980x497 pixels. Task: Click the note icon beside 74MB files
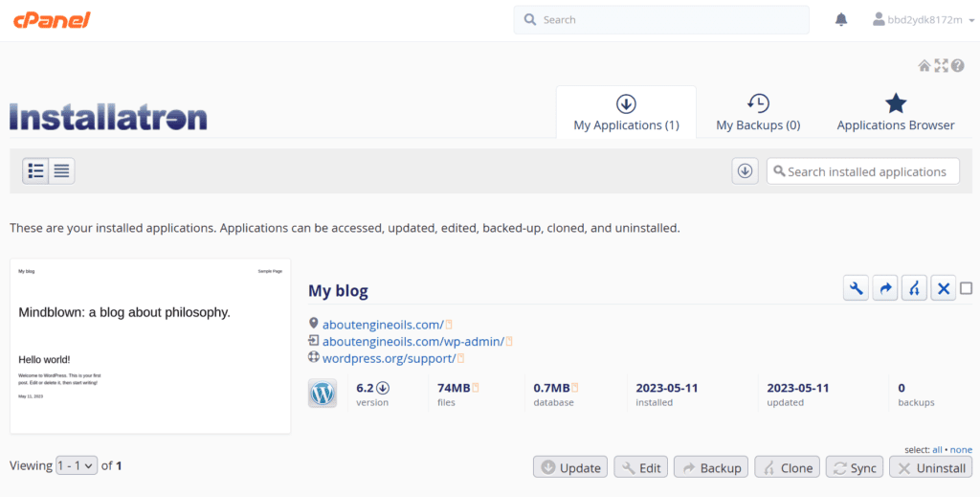476,388
